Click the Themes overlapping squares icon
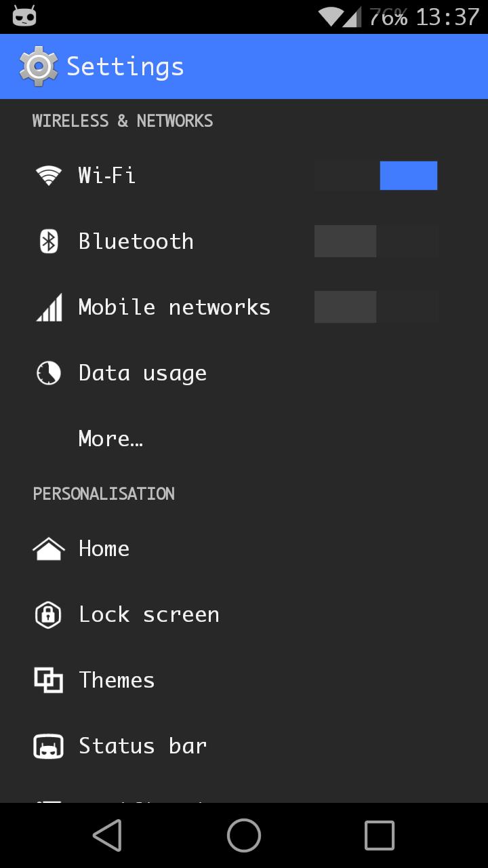Image resolution: width=488 pixels, height=868 pixels. coord(48,679)
